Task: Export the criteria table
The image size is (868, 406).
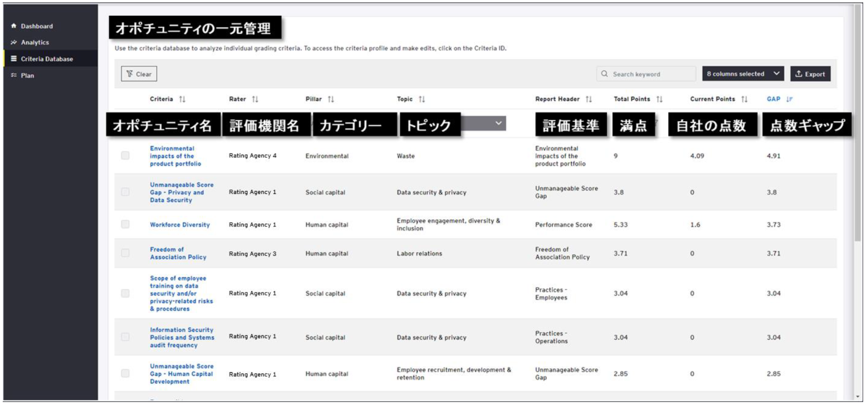Action: tap(810, 74)
